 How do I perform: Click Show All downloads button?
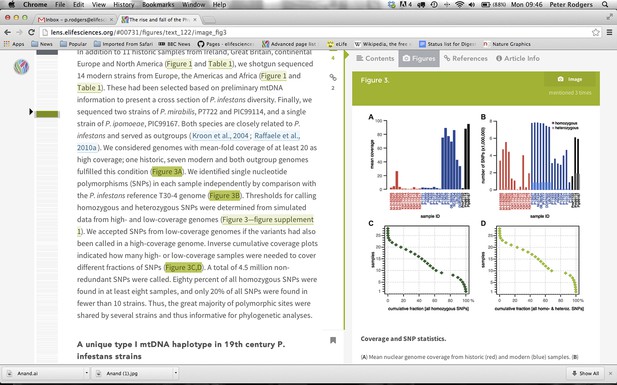pos(585,373)
